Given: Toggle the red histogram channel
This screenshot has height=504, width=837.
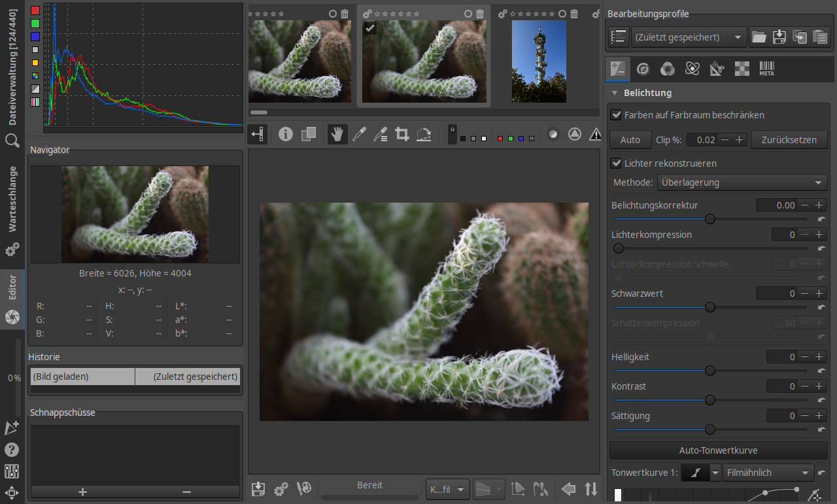Looking at the screenshot, I should pyautogui.click(x=35, y=10).
